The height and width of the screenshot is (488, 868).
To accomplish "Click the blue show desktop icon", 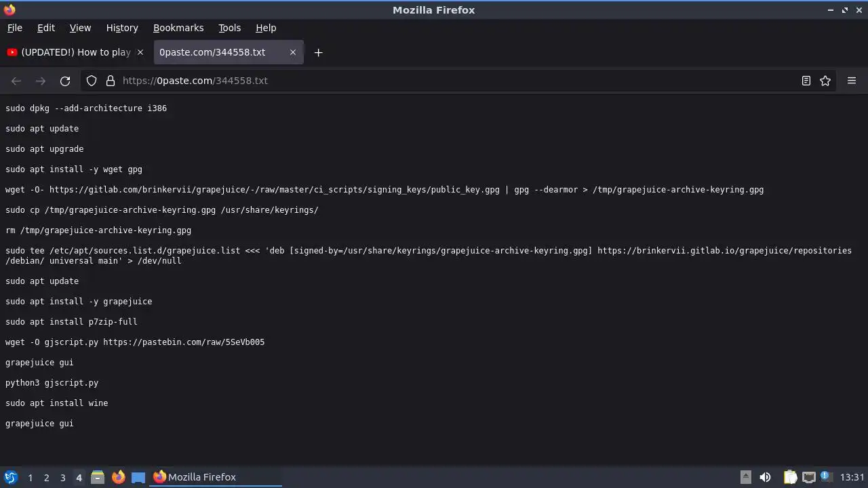I will 138,477.
